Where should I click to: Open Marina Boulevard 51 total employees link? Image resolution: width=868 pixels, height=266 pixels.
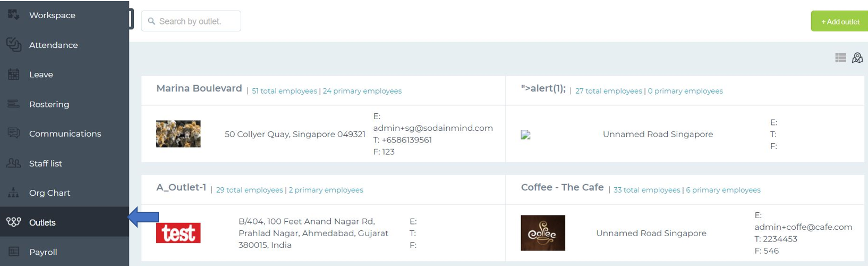284,91
